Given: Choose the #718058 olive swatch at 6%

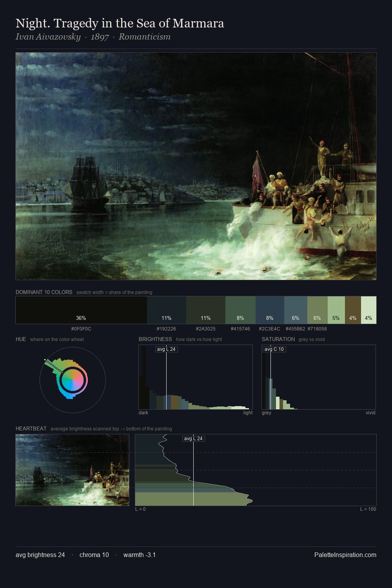Looking at the screenshot, I should (317, 310).
